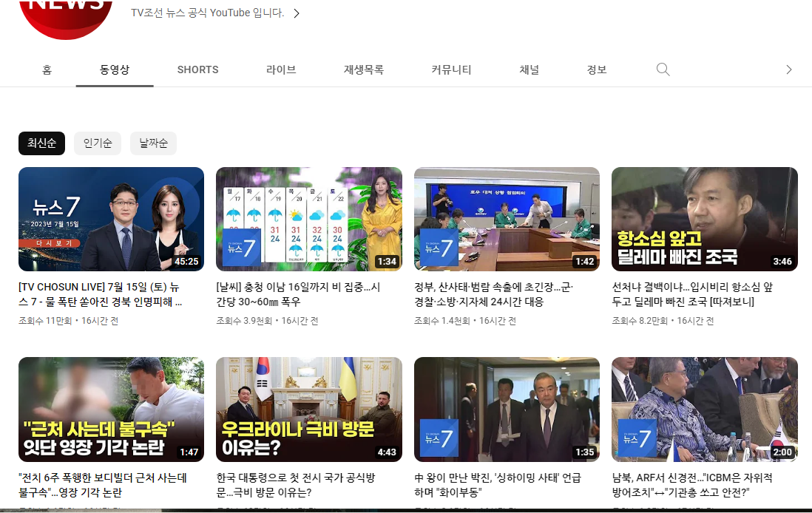Select the 최신순 sort chip
This screenshot has width=812, height=513.
[x=41, y=143]
